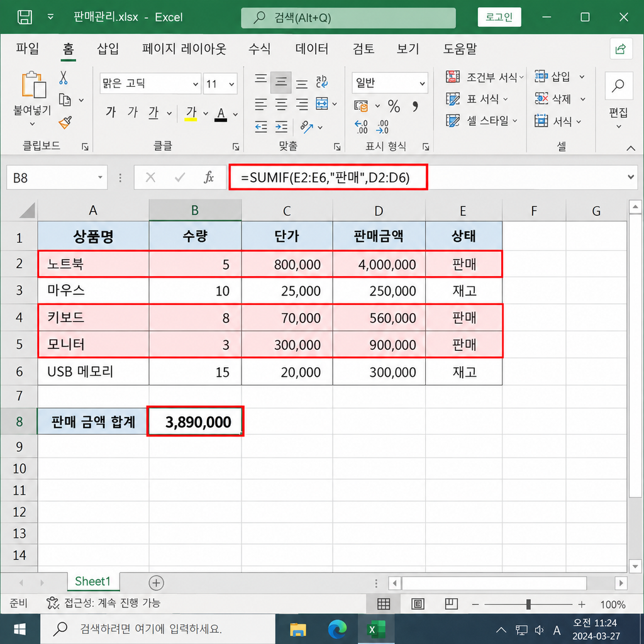This screenshot has width=644, height=644.
Task: Open the Accounting number format icon
Action: coord(361,106)
